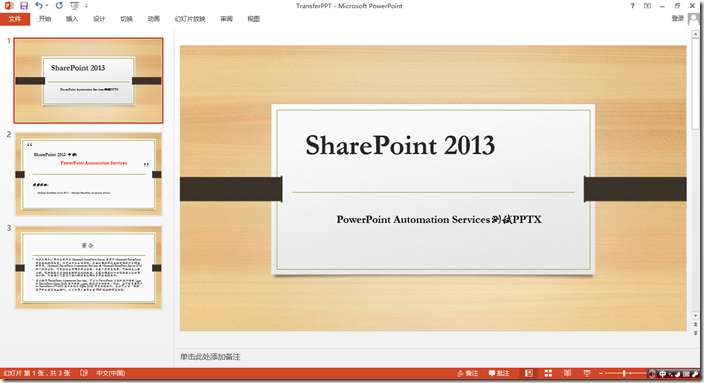Save the presentation using the floppy disk icon
704x383 pixels.
tap(24, 6)
